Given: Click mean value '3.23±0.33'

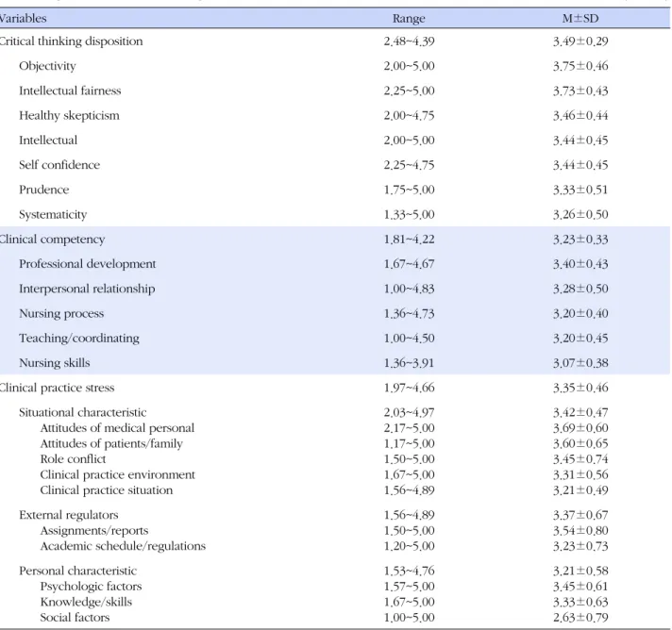Looking at the screenshot, I should pyautogui.click(x=580, y=240).
